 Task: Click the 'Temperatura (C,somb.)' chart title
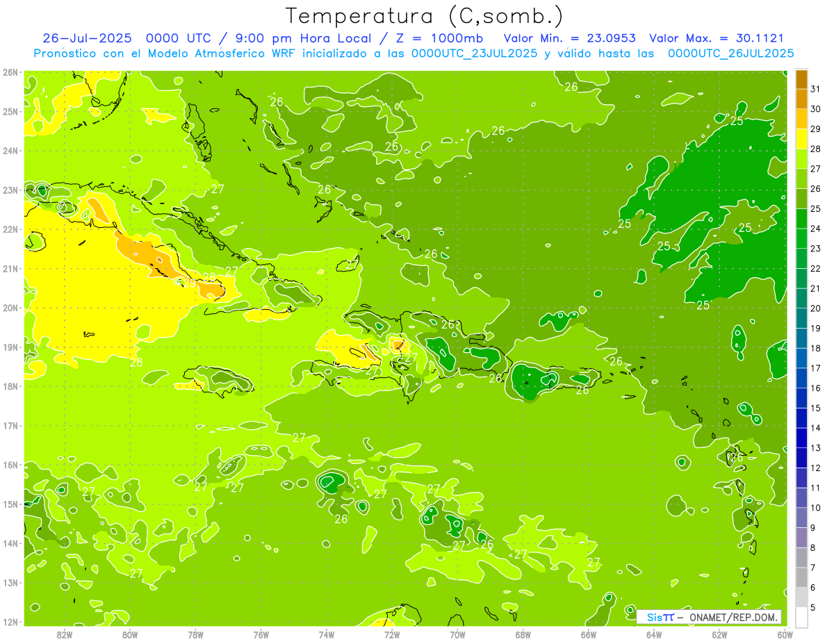(x=425, y=16)
